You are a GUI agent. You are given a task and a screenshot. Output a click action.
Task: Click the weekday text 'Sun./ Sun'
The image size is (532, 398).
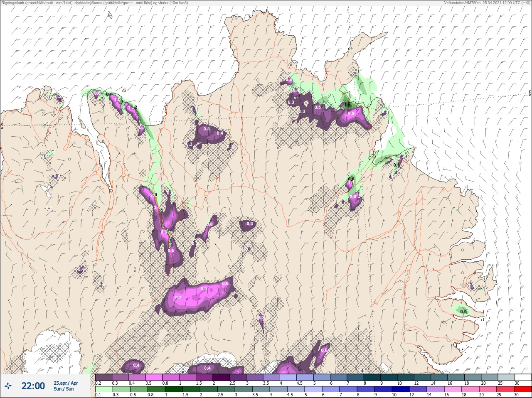point(64,389)
